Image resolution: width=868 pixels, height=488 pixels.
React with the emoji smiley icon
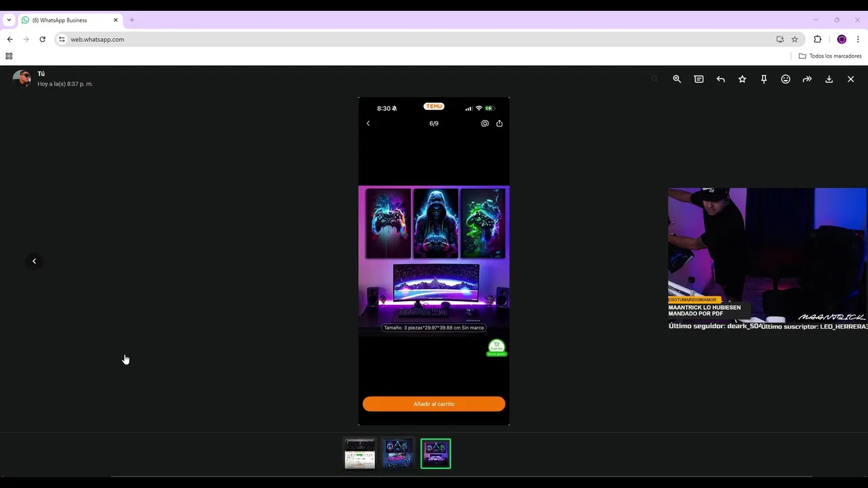(785, 79)
